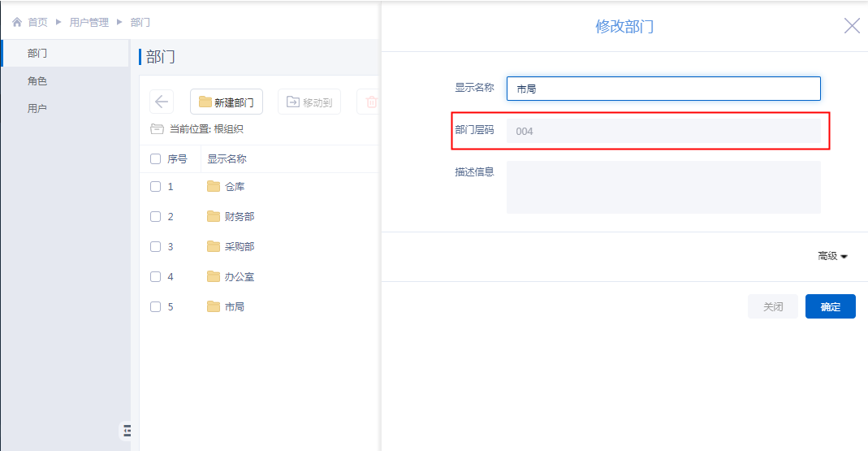Click the 采购部 folder icon
868x451 pixels.
coord(214,246)
